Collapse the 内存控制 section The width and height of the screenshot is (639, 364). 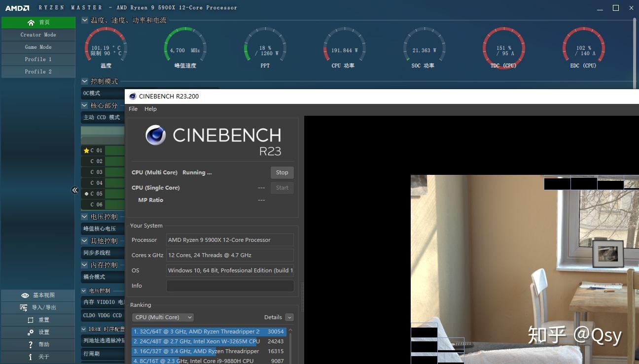click(x=85, y=265)
